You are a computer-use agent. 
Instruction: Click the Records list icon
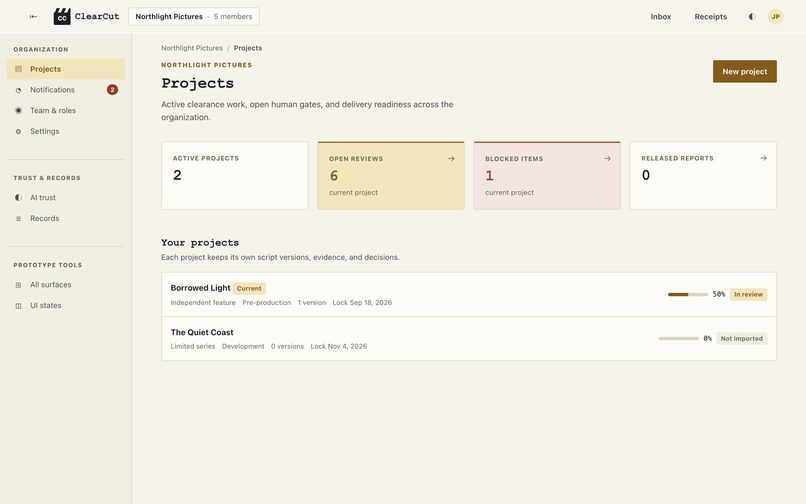coord(19,219)
